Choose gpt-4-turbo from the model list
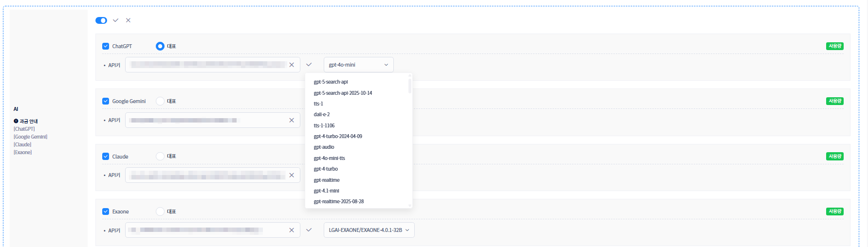Screen dimensions: 868x247 326,169
